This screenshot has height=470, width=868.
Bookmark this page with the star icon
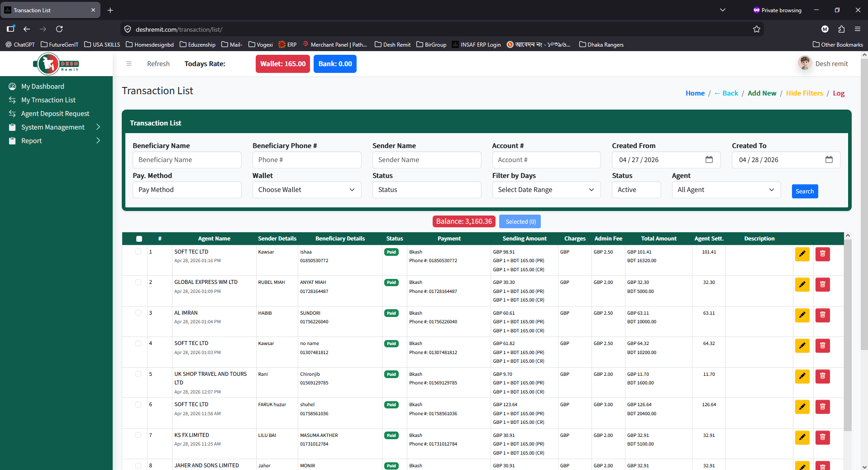pos(757,29)
